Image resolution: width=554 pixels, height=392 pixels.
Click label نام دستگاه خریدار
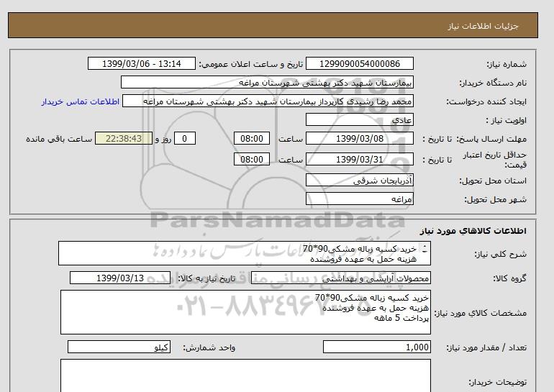[x=493, y=83]
